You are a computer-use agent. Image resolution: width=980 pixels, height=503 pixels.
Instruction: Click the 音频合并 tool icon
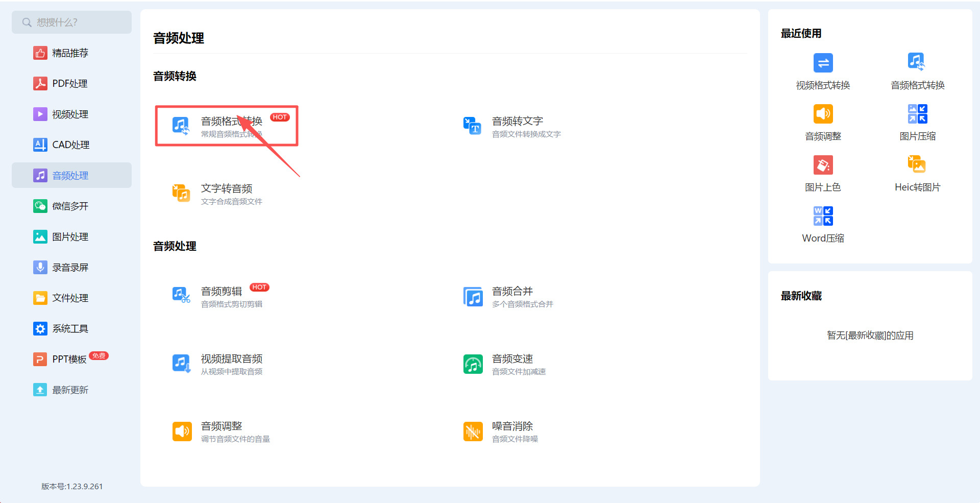[473, 296]
